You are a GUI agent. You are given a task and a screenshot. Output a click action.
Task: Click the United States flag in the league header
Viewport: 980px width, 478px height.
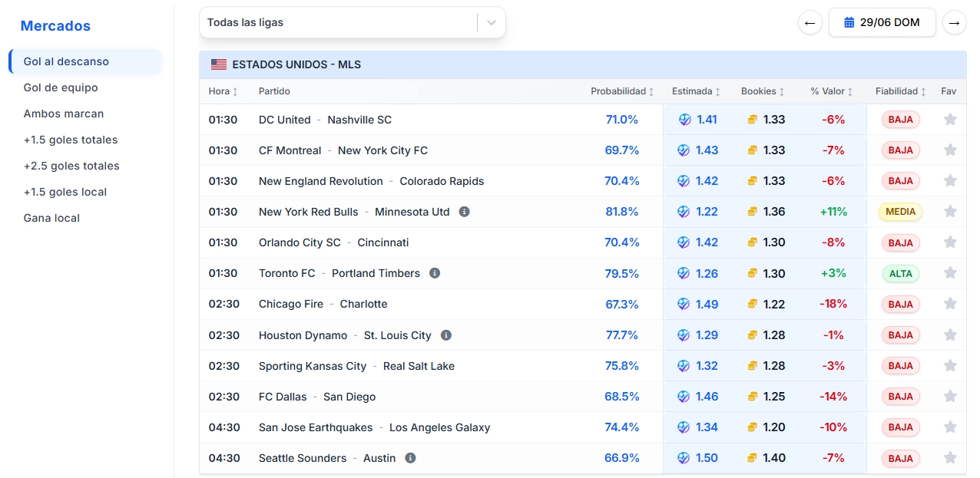coord(219,64)
